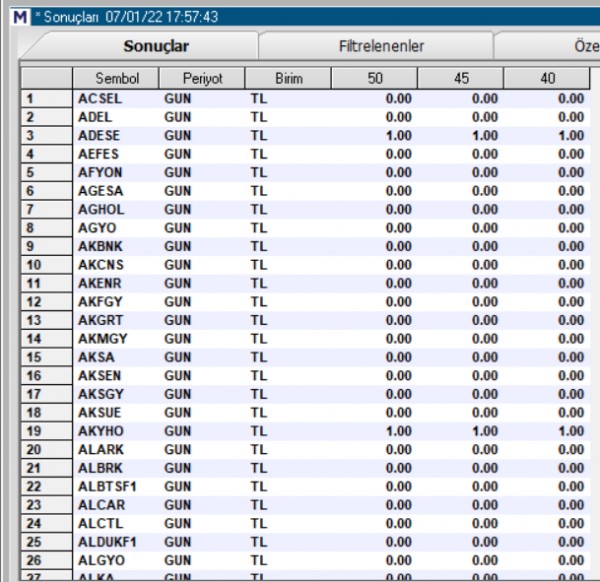
Task: Click the 1.00 value in ADESE column 40
Action: pos(571,135)
